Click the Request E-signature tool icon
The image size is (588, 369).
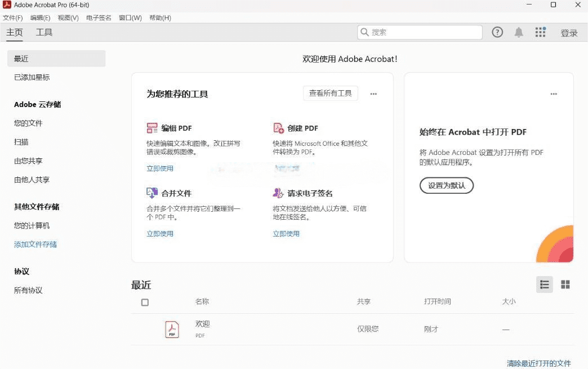click(278, 193)
